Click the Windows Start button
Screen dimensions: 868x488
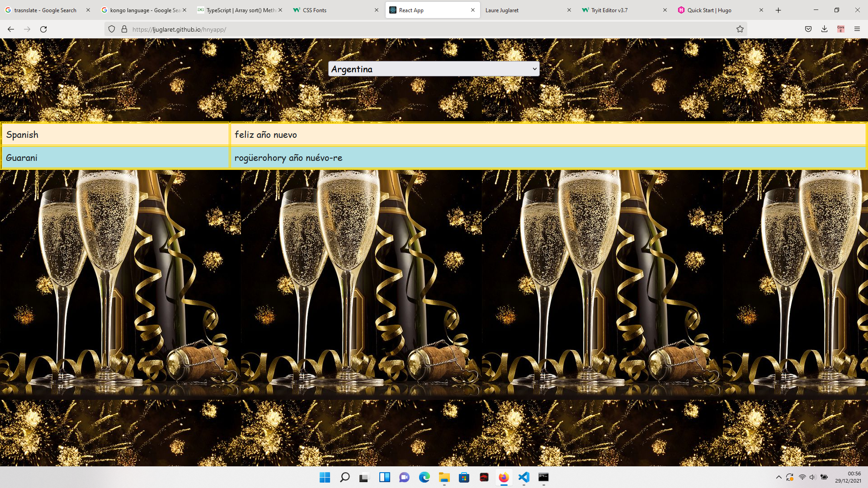pyautogui.click(x=325, y=477)
